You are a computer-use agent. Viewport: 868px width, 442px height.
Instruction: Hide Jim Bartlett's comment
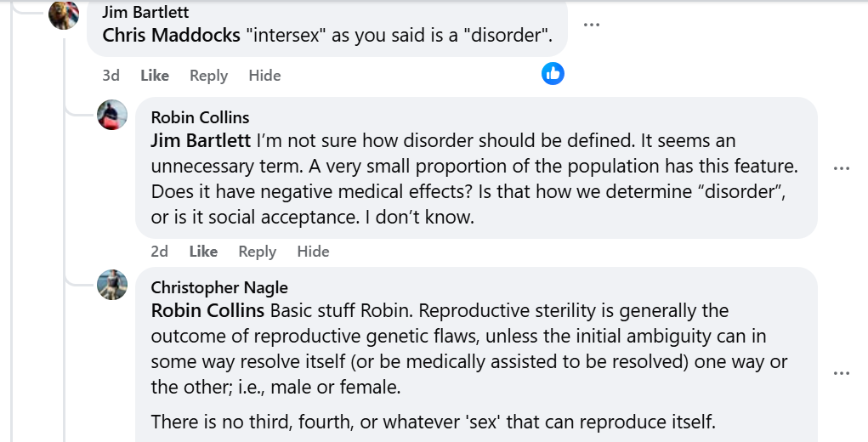264,76
